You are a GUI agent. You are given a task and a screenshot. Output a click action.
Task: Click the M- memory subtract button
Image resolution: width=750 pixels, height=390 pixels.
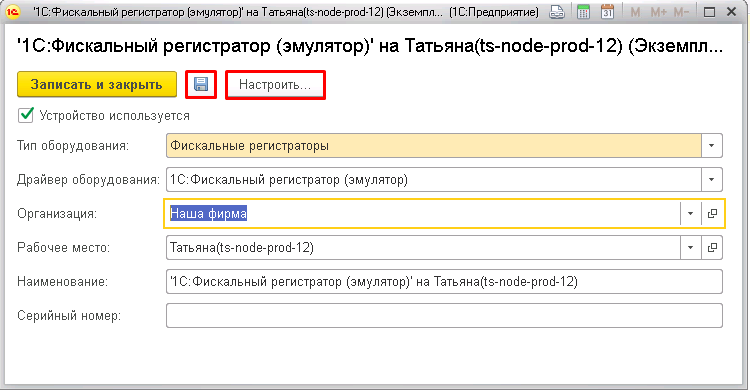681,12
